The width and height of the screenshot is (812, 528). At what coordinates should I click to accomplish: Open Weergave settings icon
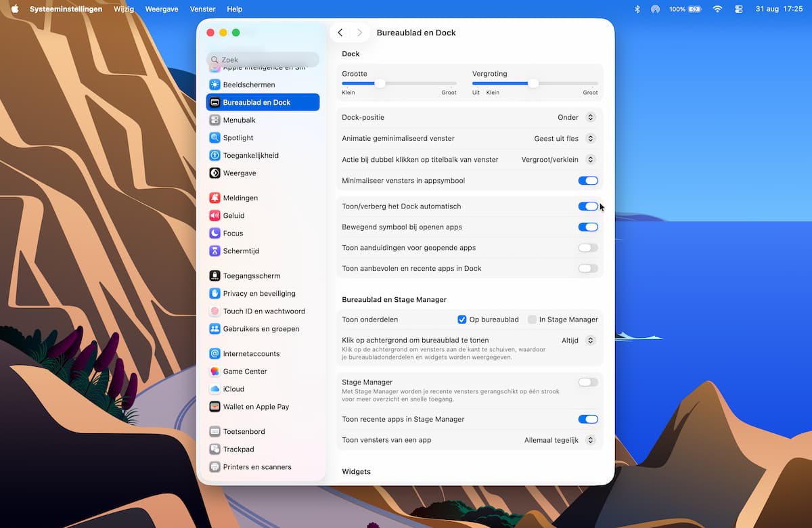(215, 173)
